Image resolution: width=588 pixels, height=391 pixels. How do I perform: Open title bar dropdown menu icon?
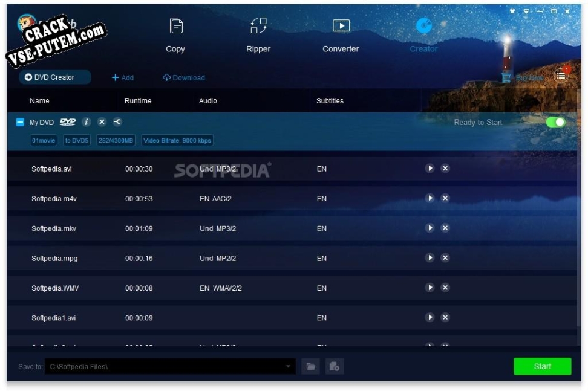coord(526,11)
